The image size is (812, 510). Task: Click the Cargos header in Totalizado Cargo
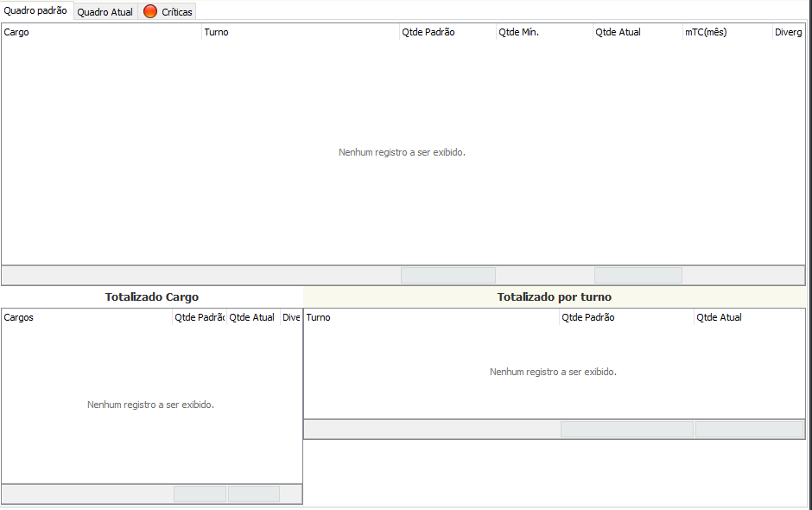coord(86,317)
